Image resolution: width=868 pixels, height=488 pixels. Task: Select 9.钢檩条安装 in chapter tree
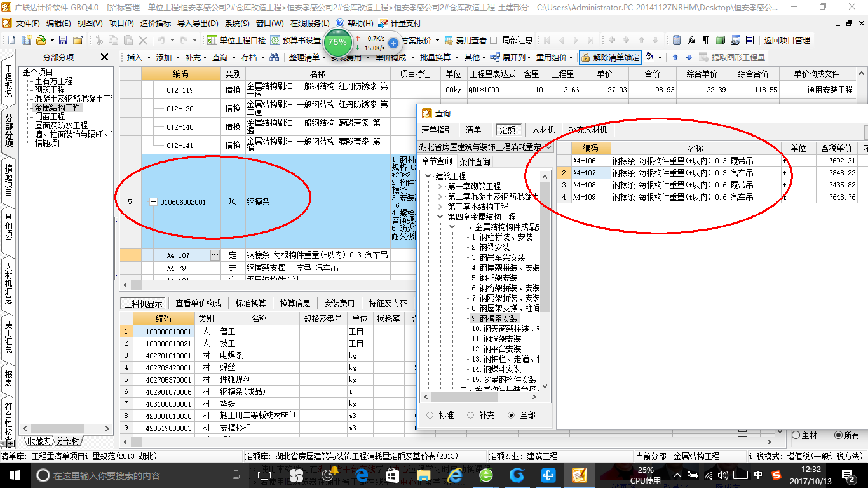pos(494,318)
